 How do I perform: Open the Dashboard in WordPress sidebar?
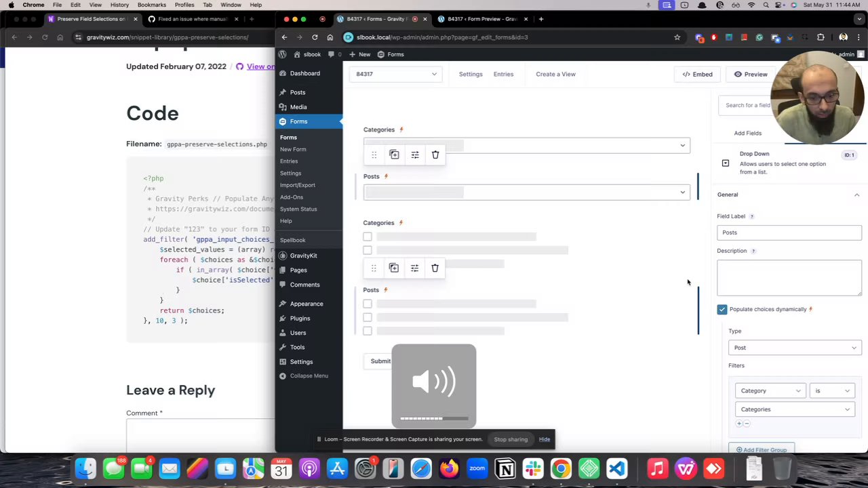(x=304, y=73)
